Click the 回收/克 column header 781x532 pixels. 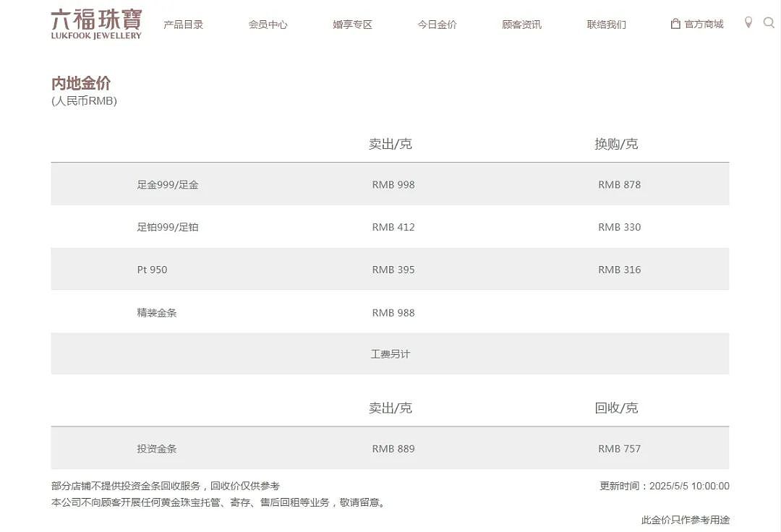pyautogui.click(x=616, y=408)
